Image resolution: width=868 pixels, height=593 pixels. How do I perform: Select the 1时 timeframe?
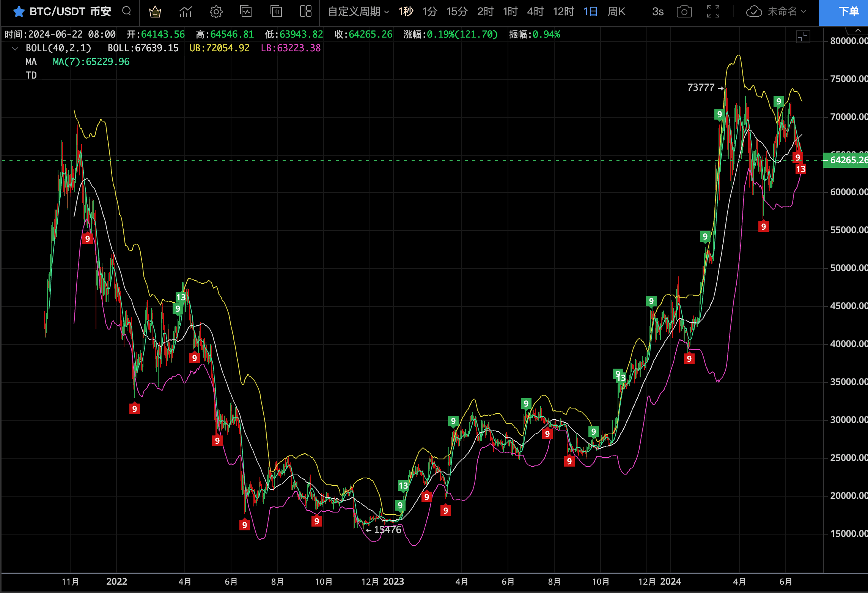click(510, 12)
